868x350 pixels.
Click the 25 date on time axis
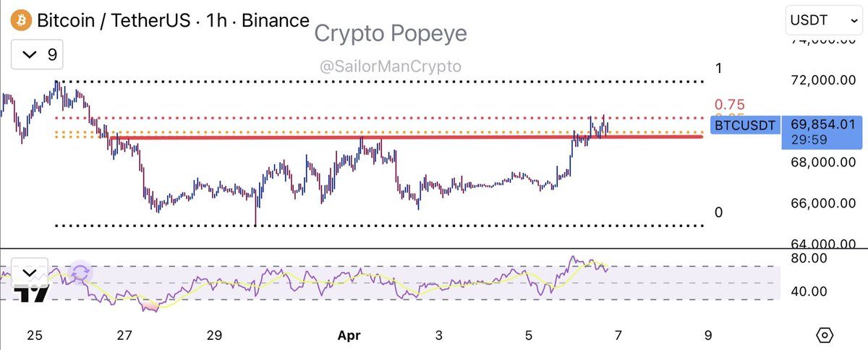pos(34,336)
